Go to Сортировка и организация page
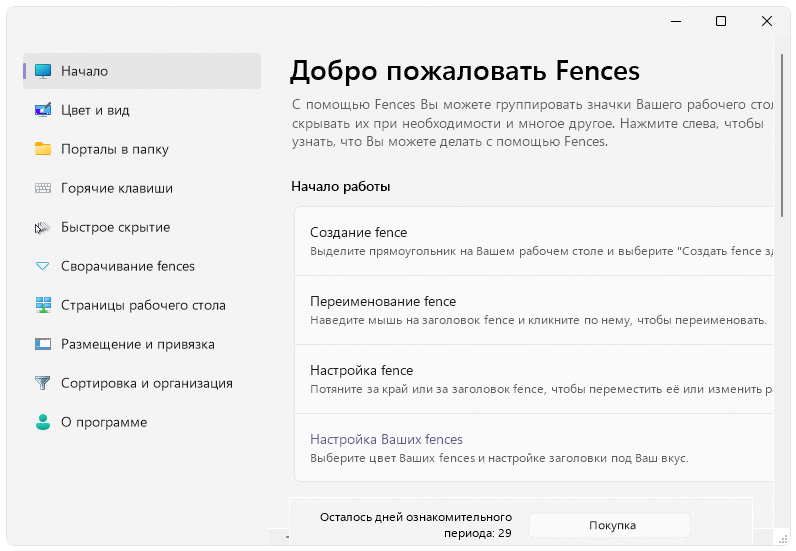 pos(146,383)
